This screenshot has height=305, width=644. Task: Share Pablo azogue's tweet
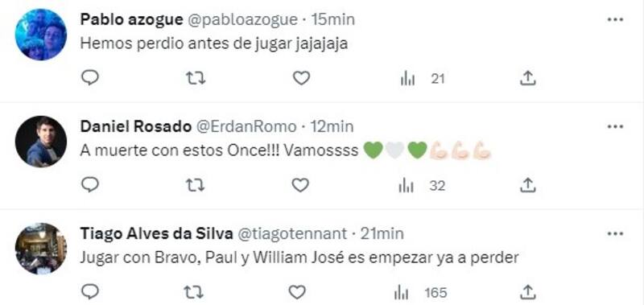(x=527, y=78)
